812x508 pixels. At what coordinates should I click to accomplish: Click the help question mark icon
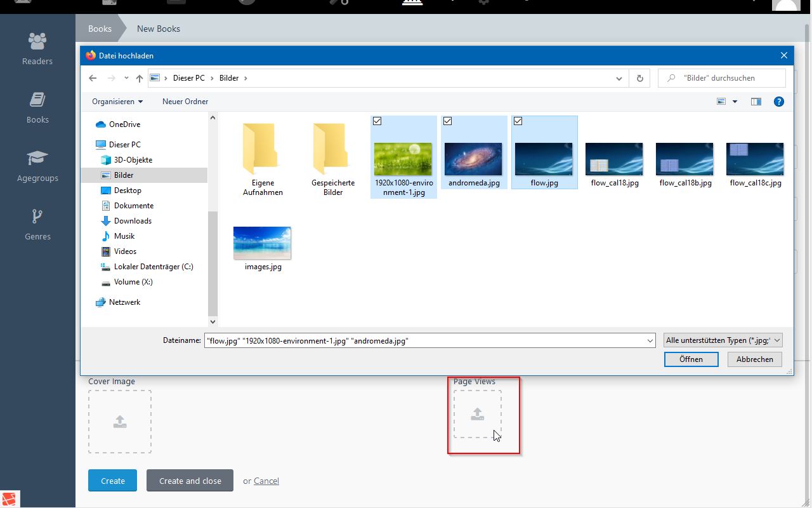[x=779, y=102]
